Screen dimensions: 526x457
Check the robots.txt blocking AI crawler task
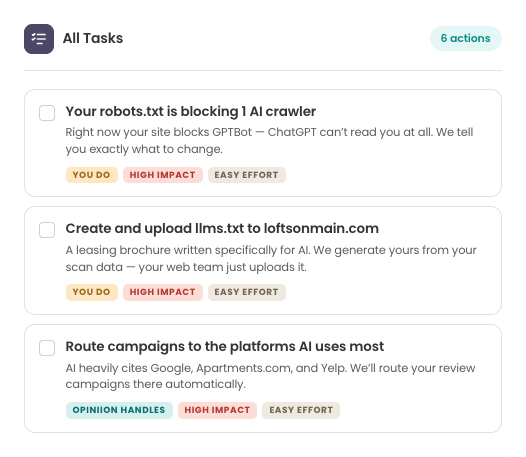pos(47,113)
